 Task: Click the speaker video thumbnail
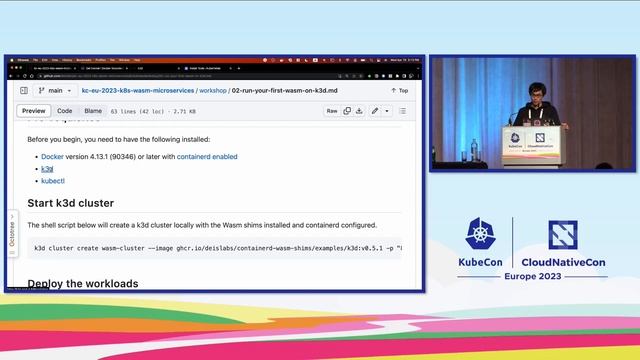tap(532, 113)
